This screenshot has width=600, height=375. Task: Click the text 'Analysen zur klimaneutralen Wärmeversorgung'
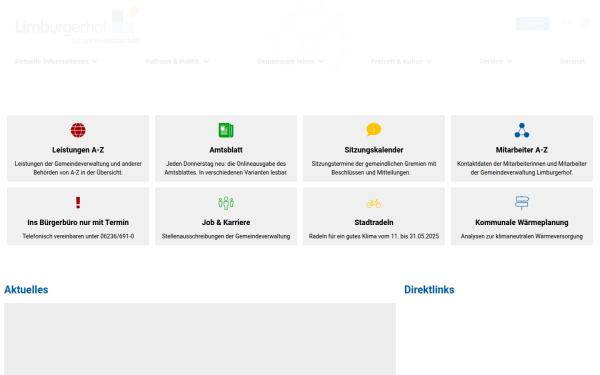tap(522, 236)
